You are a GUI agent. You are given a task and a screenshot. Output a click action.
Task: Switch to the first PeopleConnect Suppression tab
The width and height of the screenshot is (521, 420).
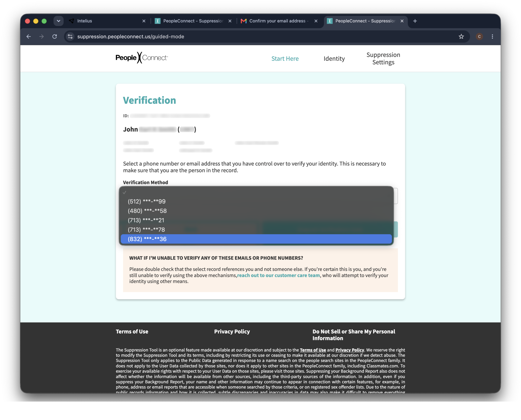(194, 21)
